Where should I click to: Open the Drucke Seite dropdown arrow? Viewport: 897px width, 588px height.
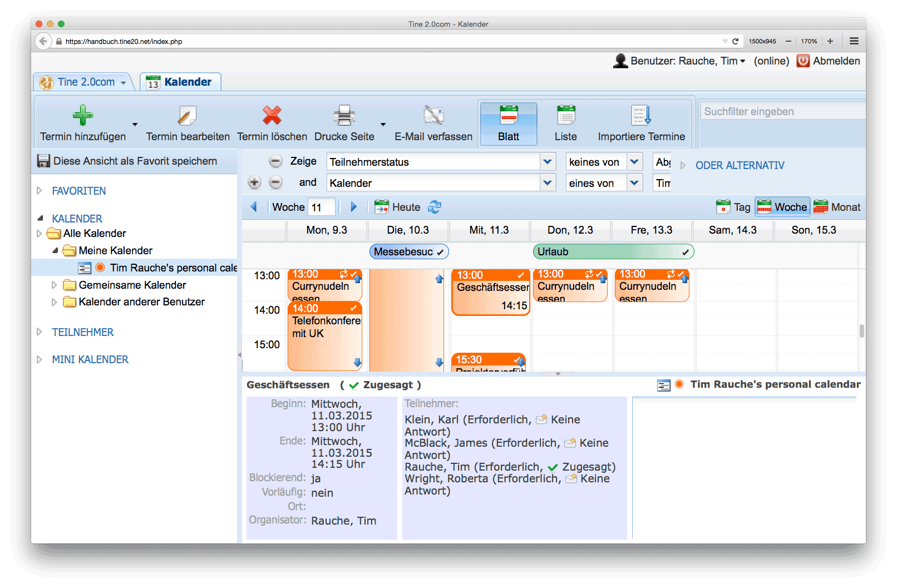(383, 124)
